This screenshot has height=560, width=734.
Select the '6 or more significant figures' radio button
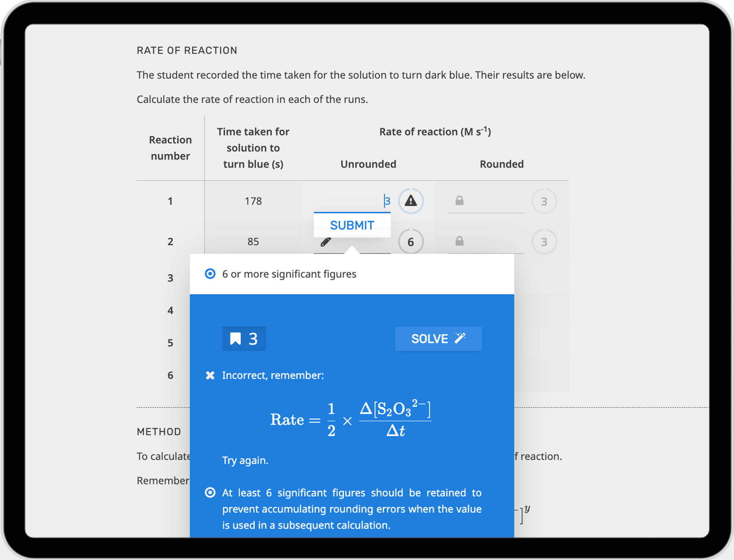[210, 274]
